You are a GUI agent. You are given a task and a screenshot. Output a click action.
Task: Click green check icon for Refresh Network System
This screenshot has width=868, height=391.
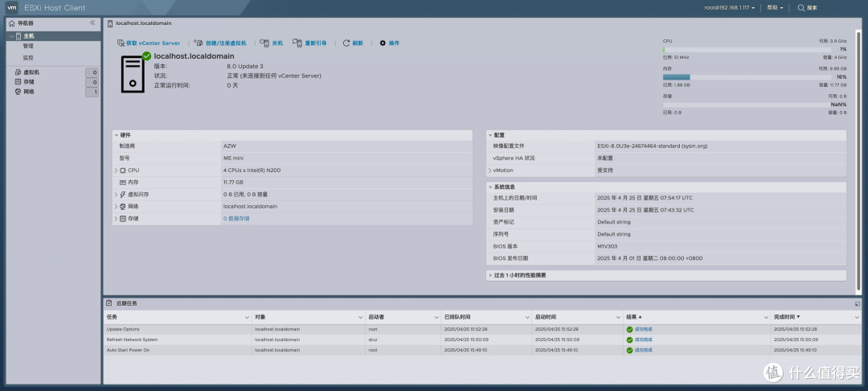629,340
